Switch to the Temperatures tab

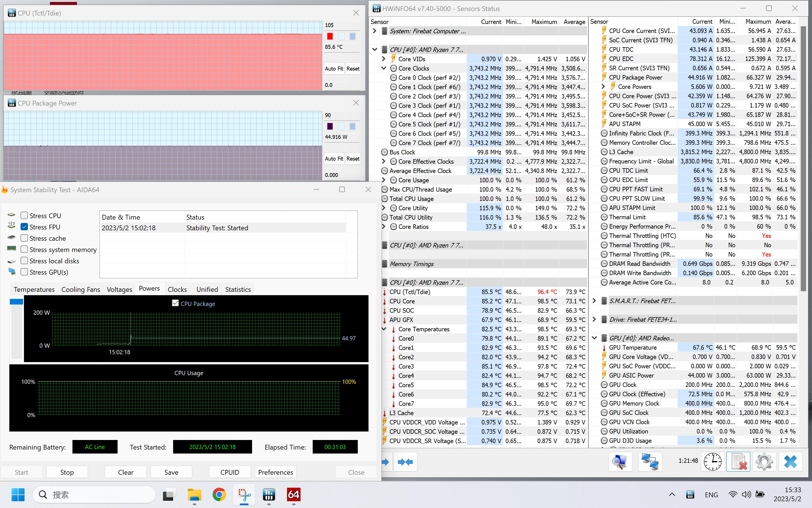(34, 289)
